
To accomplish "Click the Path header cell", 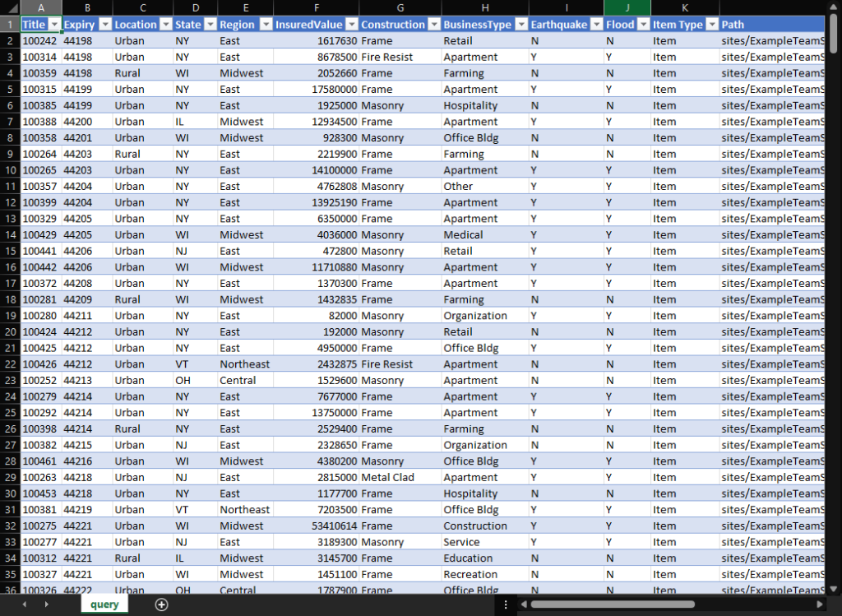I will click(772, 25).
